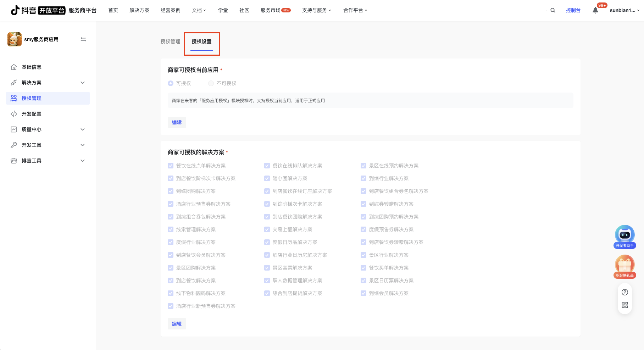Click the switch-app arrows icon beside smy服务商应用
The width and height of the screenshot is (644, 350).
(83, 39)
